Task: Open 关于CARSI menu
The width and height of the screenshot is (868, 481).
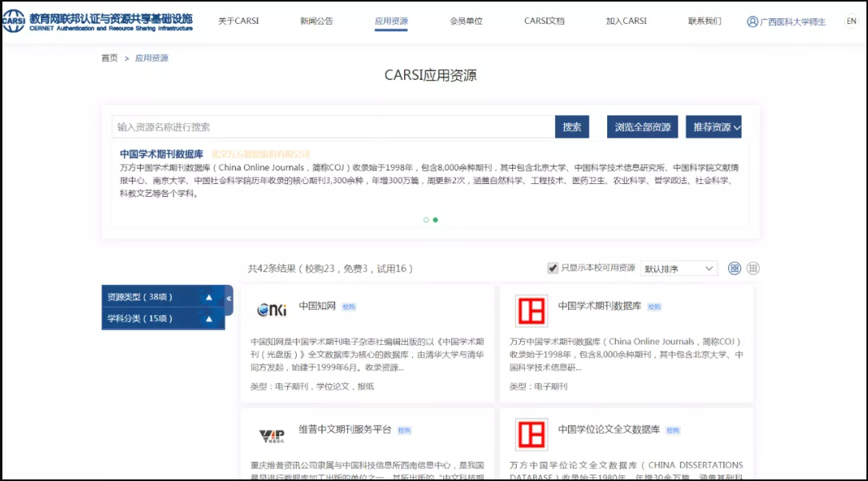Action: [x=238, y=21]
